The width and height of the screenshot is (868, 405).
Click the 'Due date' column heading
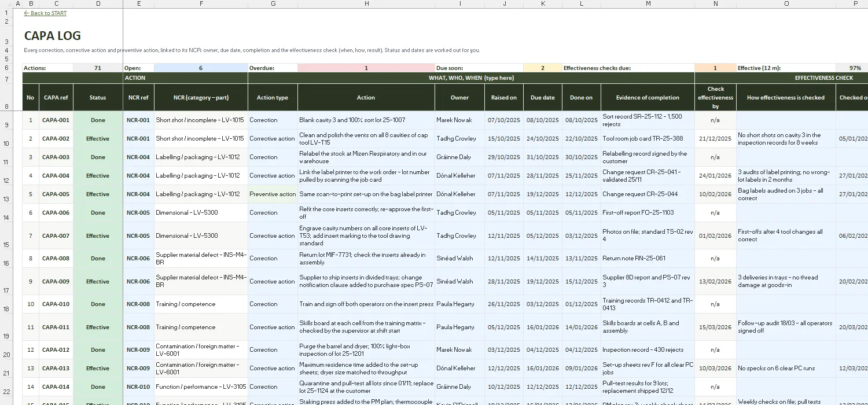pyautogui.click(x=543, y=97)
